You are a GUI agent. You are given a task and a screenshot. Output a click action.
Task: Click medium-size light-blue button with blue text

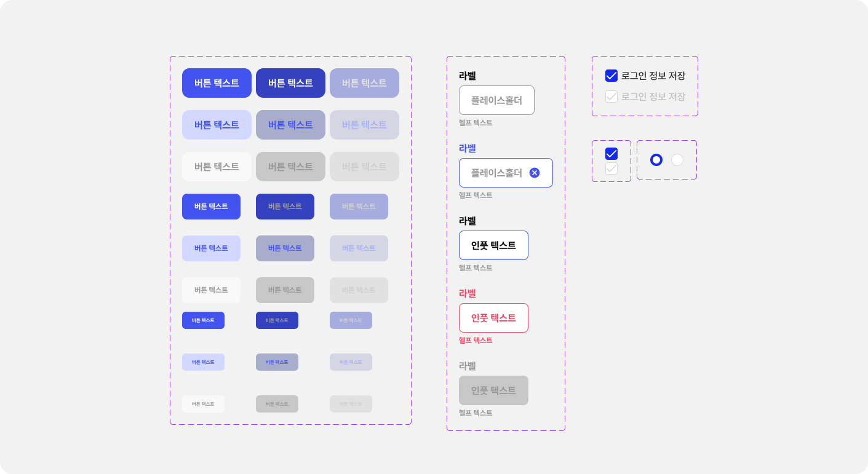coord(211,248)
